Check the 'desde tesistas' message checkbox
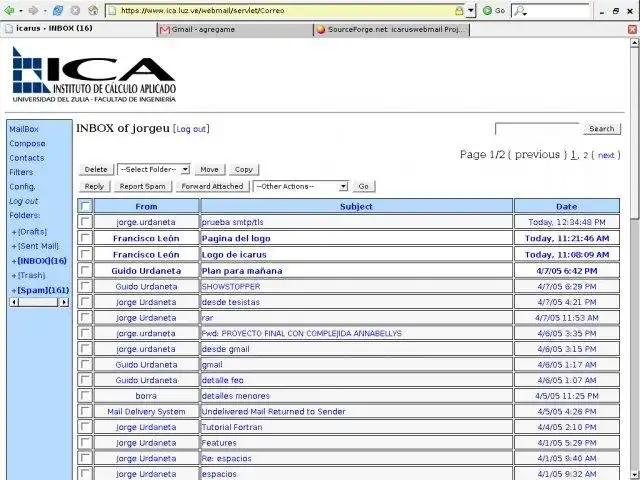Image resolution: width=640 pixels, height=480 pixels. (85, 302)
